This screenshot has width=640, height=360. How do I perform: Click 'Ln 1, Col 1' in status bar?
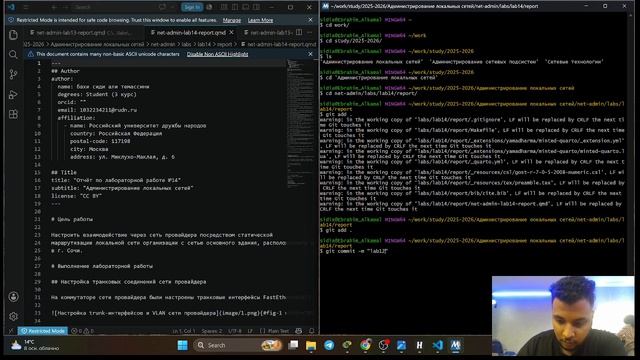(184, 331)
